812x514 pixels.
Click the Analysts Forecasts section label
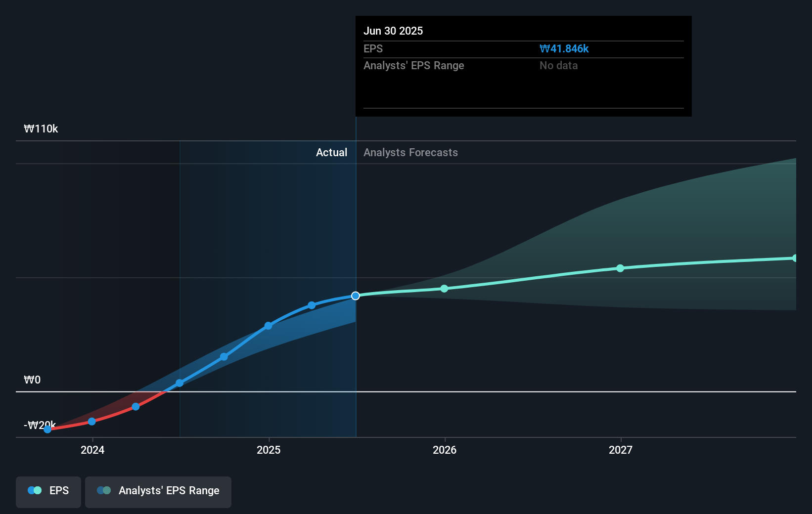pyautogui.click(x=410, y=152)
